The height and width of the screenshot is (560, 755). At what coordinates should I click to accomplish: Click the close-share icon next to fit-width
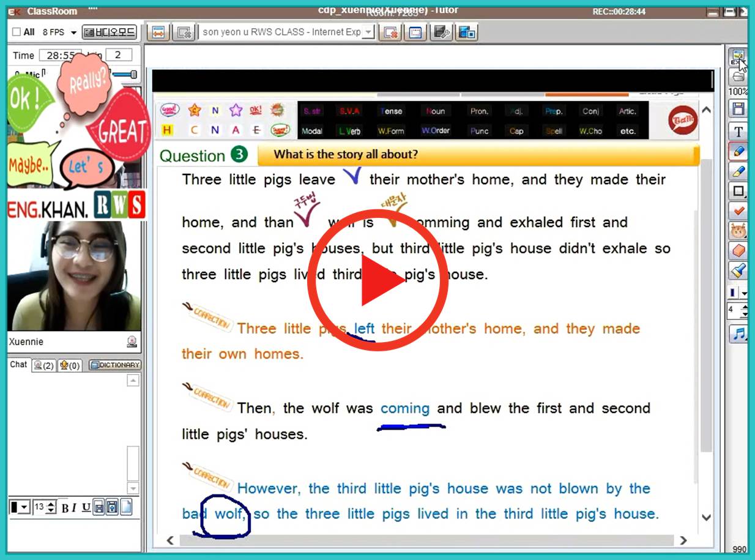click(x=182, y=32)
